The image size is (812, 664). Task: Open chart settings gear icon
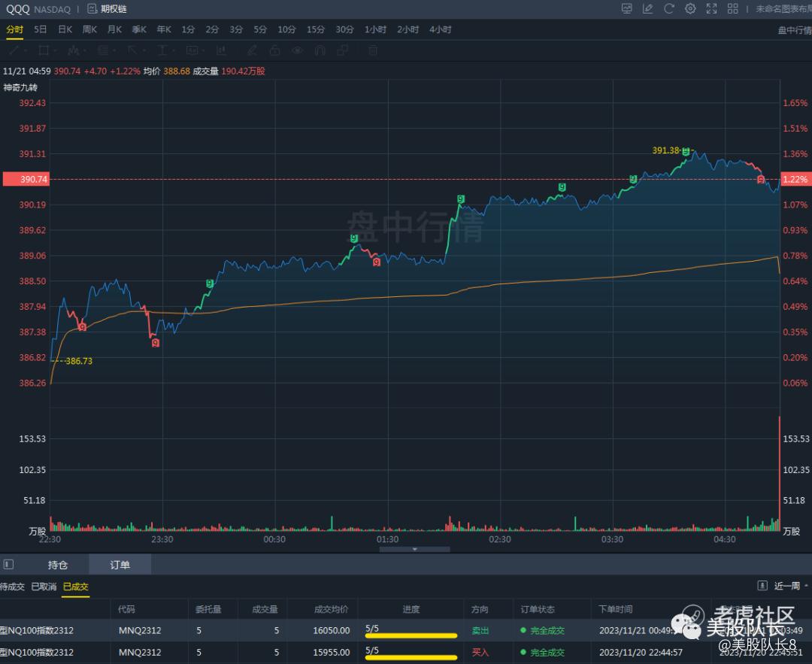[690, 9]
